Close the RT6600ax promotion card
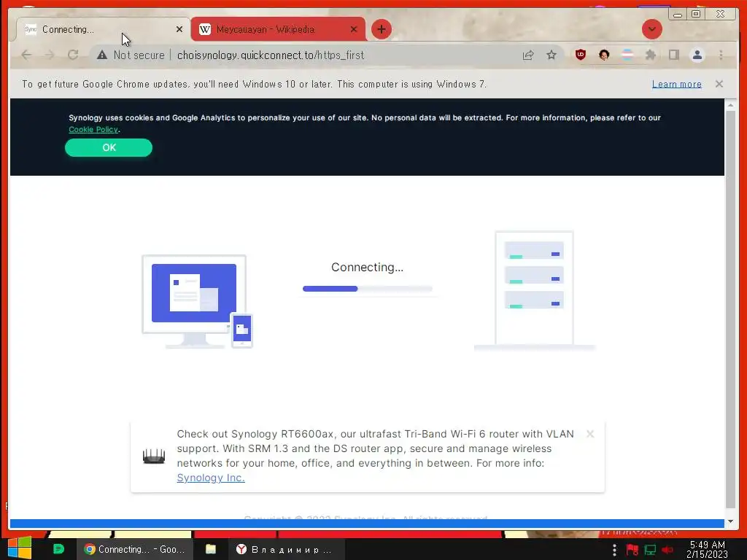This screenshot has width=747, height=560. [x=589, y=434]
